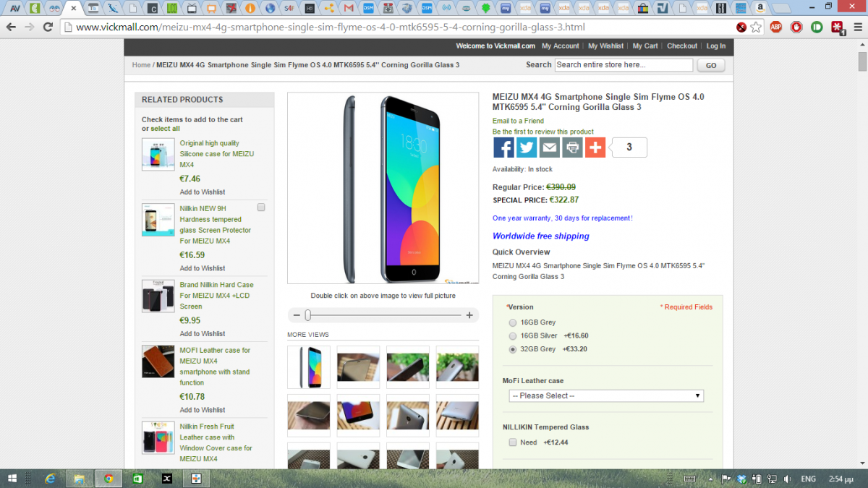Share the product via the email icon
The width and height of the screenshot is (868, 488).
(x=550, y=147)
